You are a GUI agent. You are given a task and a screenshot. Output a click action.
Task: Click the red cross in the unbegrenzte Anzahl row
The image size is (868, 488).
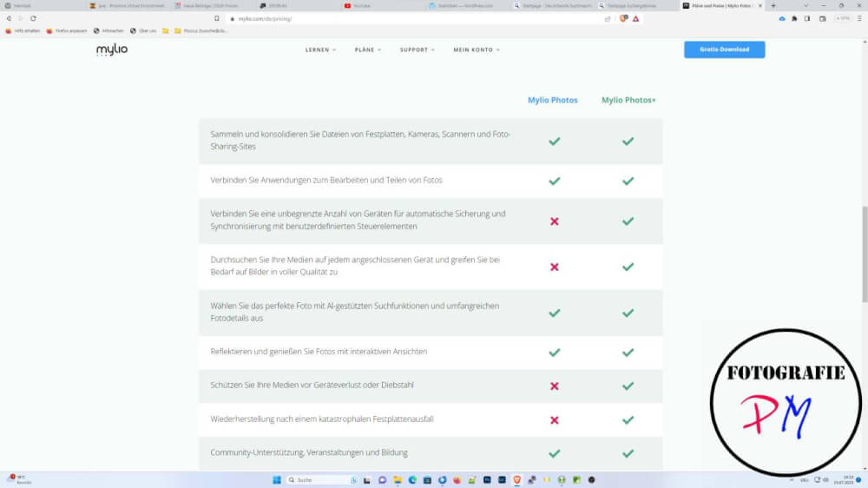[x=554, y=221]
